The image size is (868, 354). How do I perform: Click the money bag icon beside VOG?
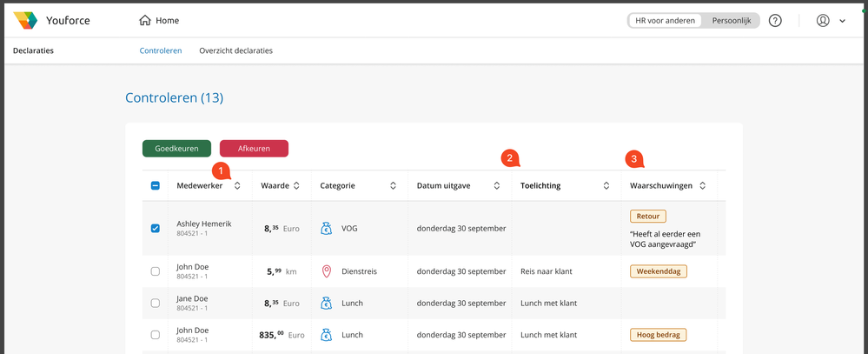[x=326, y=229]
